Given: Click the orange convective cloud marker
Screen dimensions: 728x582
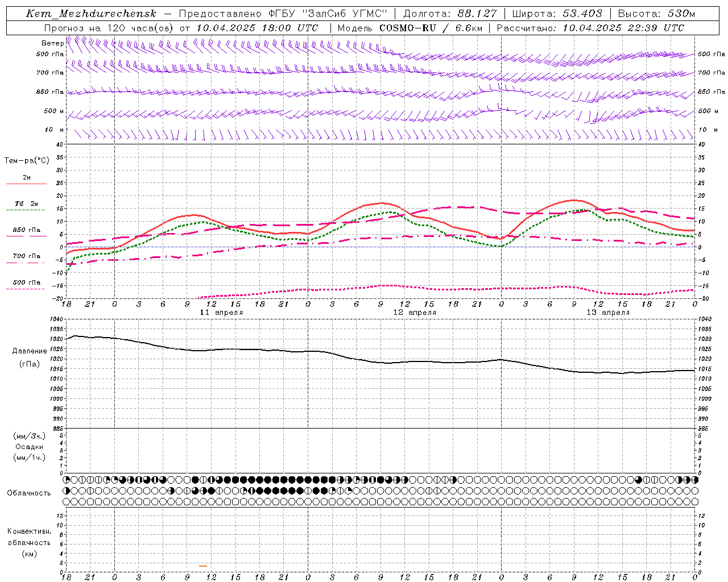Looking at the screenshot, I should click(203, 566).
